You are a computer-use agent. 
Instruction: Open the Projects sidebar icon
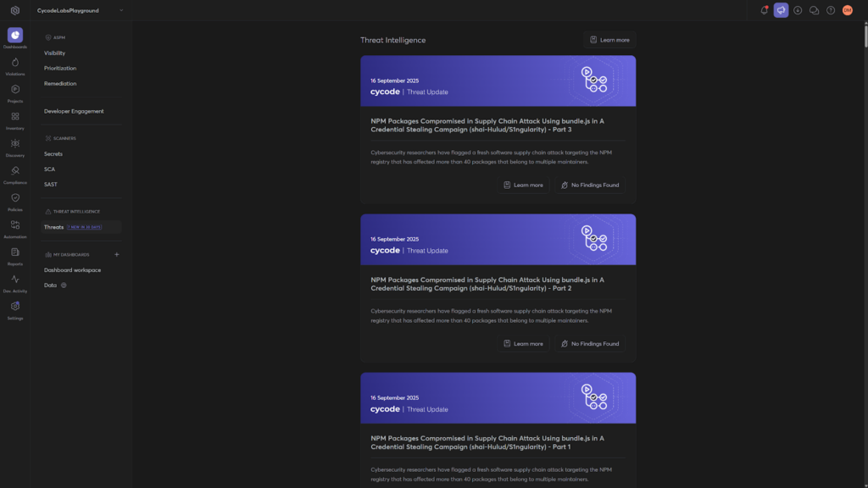[x=15, y=90]
